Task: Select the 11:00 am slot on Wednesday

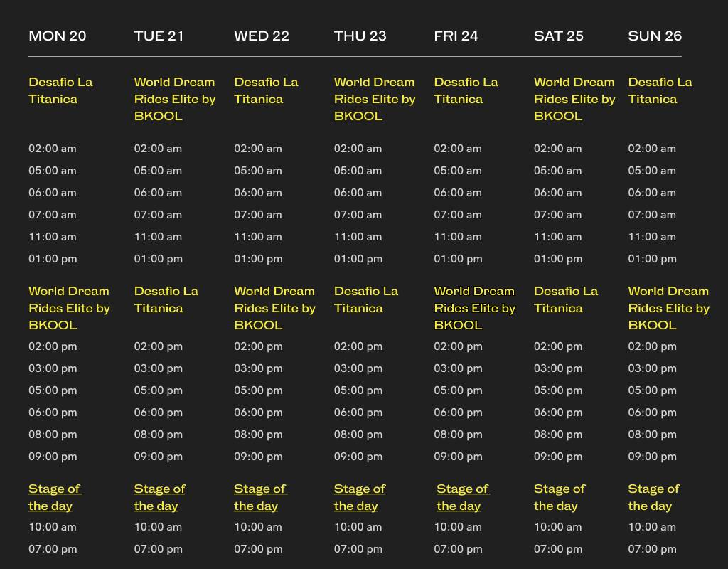Action: (258, 237)
